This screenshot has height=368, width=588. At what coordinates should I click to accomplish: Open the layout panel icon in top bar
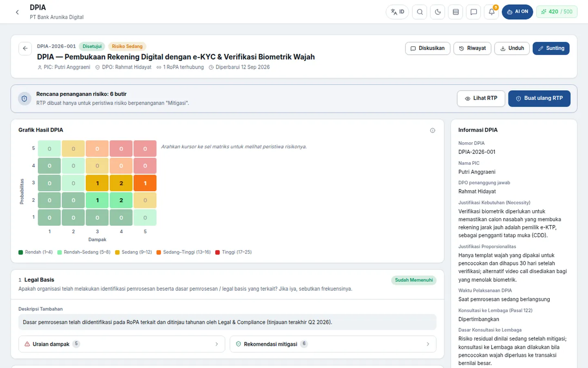click(x=456, y=12)
